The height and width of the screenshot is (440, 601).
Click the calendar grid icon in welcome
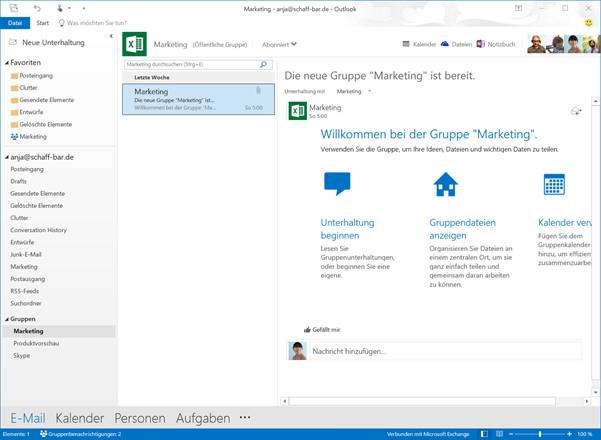(x=553, y=184)
